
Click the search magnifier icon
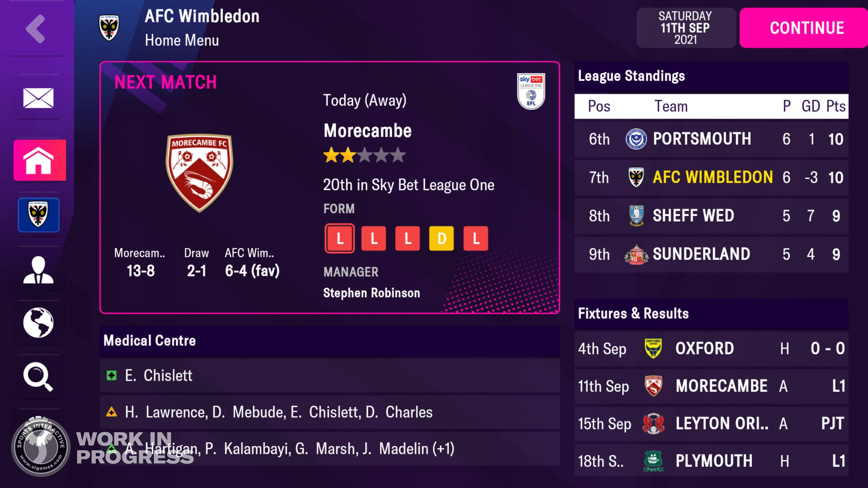pos(38,376)
